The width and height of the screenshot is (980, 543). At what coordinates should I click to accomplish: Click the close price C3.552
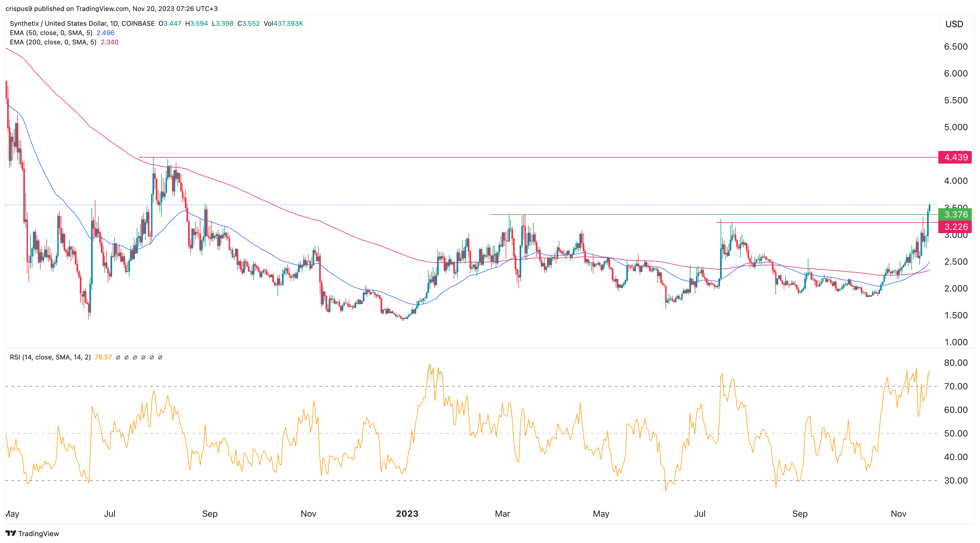click(248, 24)
